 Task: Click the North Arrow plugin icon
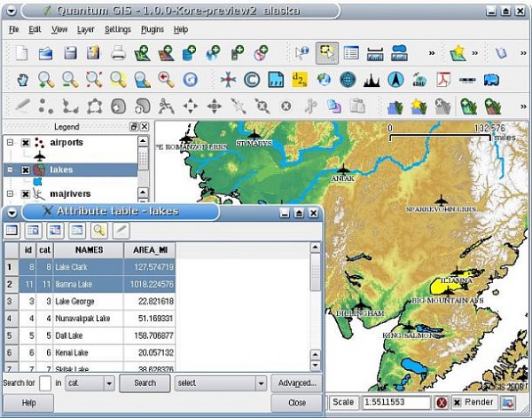click(x=395, y=80)
